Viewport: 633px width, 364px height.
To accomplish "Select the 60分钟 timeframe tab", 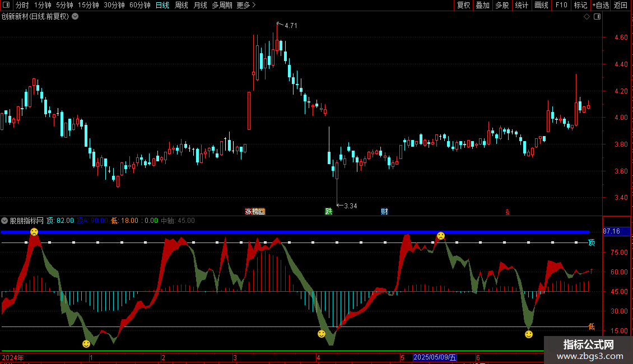I will [139, 5].
